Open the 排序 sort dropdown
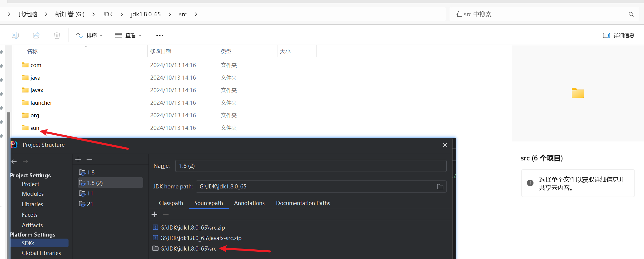Image resolution: width=644 pixels, height=259 pixels. [x=89, y=35]
